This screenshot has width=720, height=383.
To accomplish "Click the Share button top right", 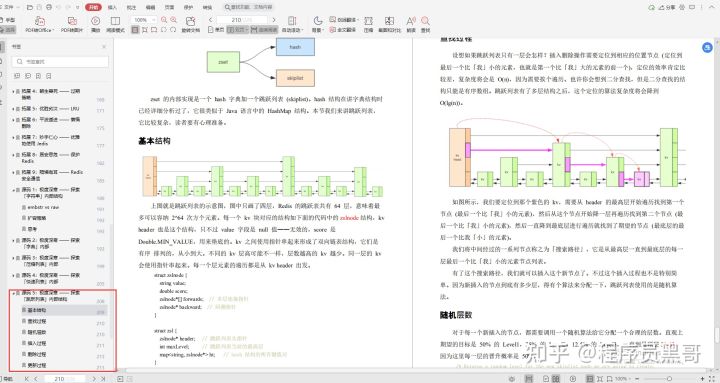I will click(x=667, y=7).
